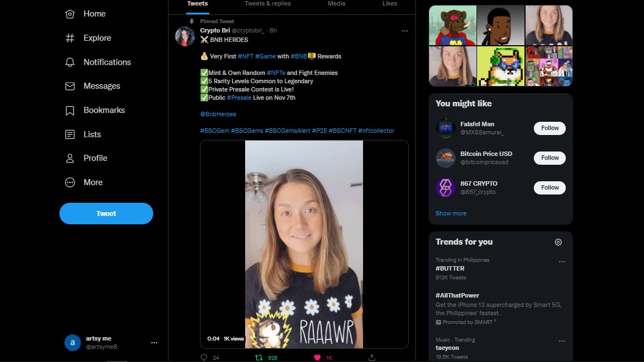
Task: Open the #AllThatPower promoted trend
Action: tap(458, 295)
